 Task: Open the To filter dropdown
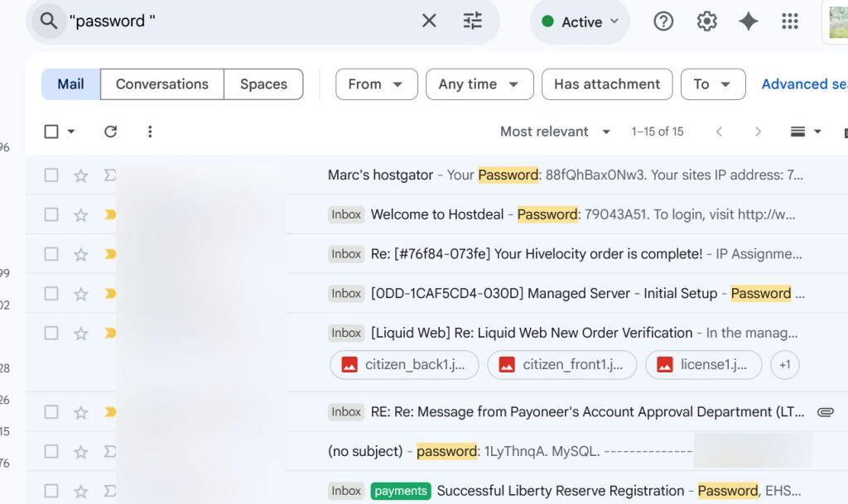pyautogui.click(x=713, y=84)
